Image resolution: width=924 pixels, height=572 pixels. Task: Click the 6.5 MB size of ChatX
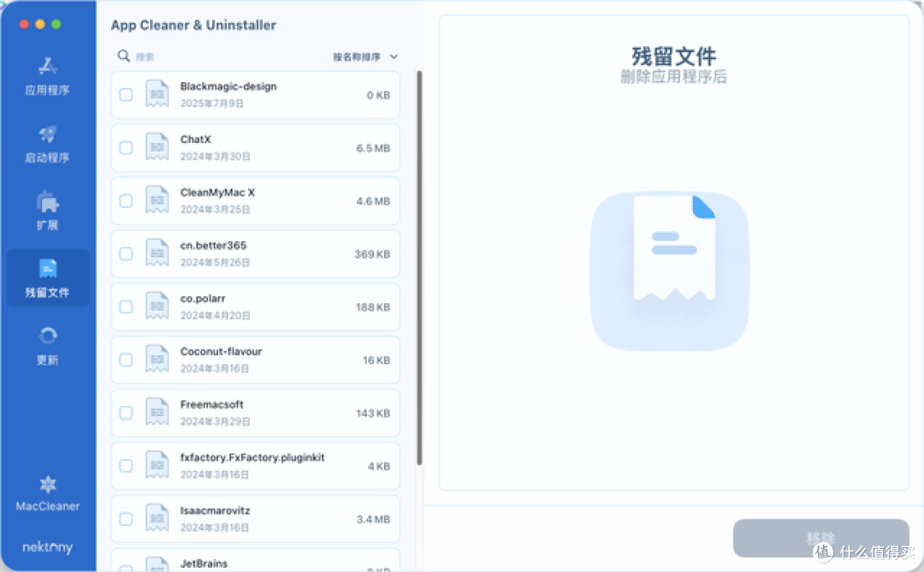tap(373, 148)
